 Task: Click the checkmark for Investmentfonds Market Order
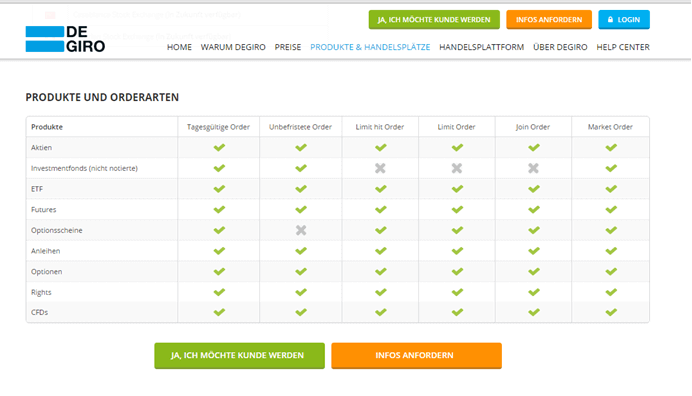click(611, 168)
